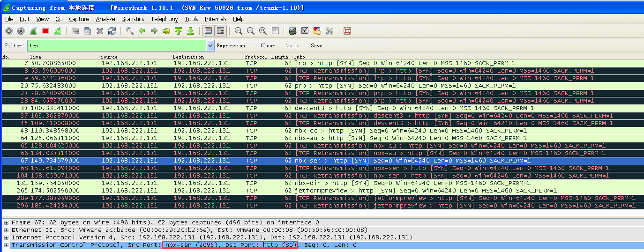
Task: Sort by the No. column header
Action: pos(15,57)
